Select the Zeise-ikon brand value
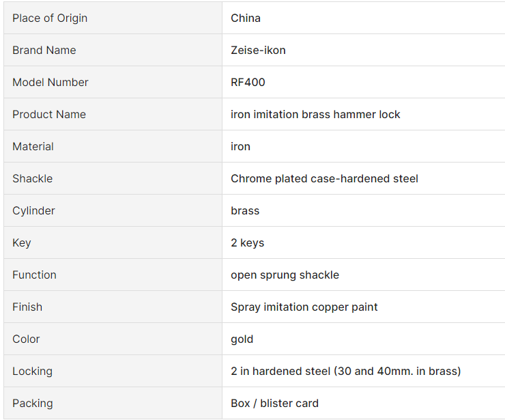The width and height of the screenshot is (505, 420). point(258,50)
